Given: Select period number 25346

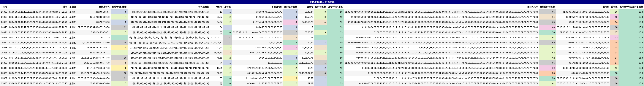Looking at the screenshot, I should [4, 68].
